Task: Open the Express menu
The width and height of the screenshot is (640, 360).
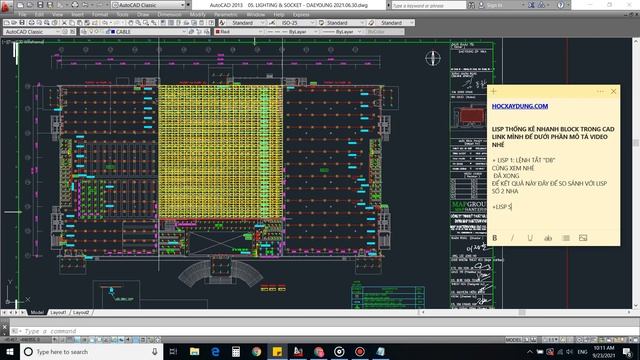Action: pyautogui.click(x=301, y=14)
